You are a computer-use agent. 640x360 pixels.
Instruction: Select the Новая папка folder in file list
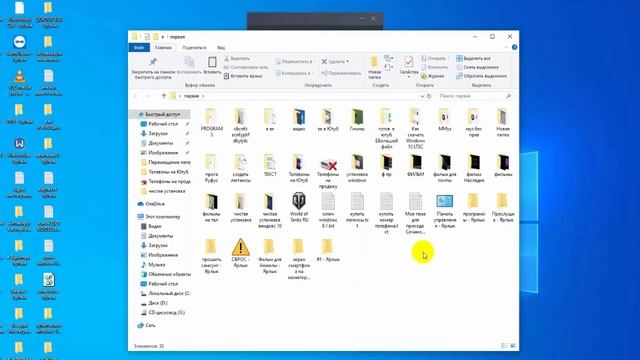tap(503, 117)
